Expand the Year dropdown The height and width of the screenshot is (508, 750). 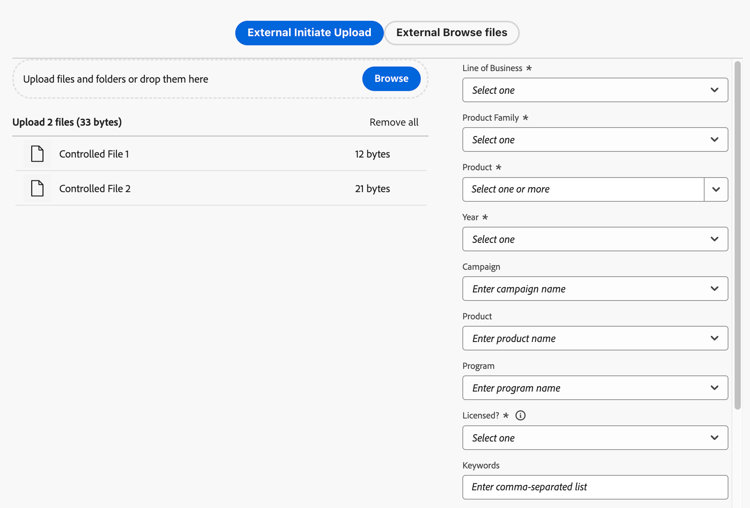[594, 239]
